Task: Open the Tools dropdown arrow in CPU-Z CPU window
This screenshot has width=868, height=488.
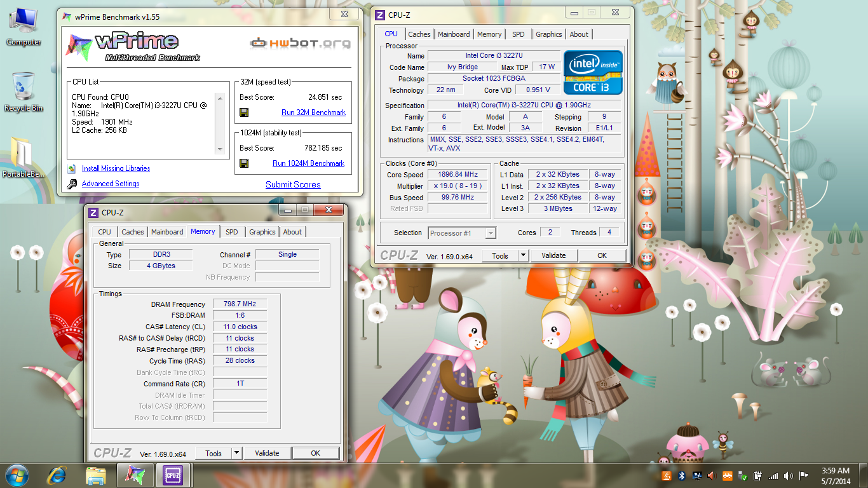Action: tap(524, 255)
